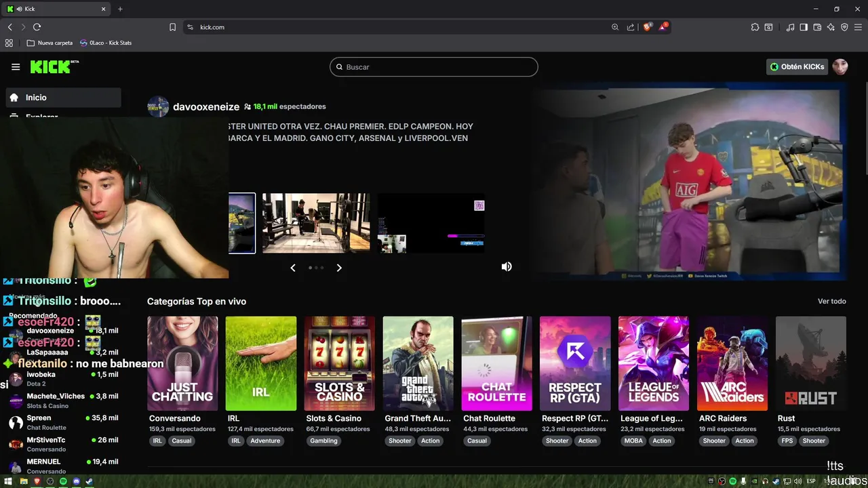Screen dimensions: 868x488
Task: Open davooxeneize channel name link
Action: (x=206, y=106)
